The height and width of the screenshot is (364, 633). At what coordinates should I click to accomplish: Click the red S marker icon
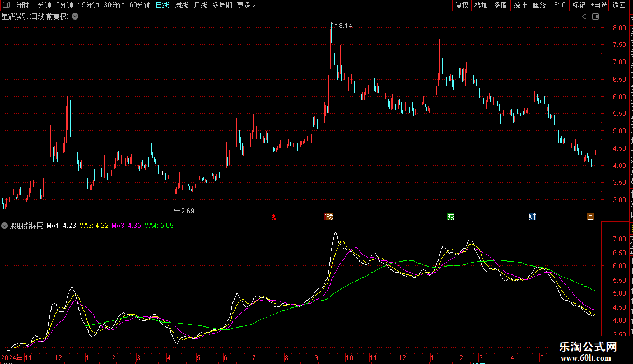pos(274,217)
